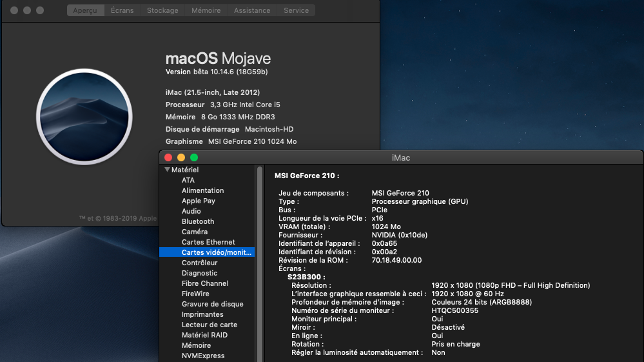This screenshot has height=362, width=644.
Task: Click the MSI GeForce 210 heading in details
Action: tap(307, 176)
